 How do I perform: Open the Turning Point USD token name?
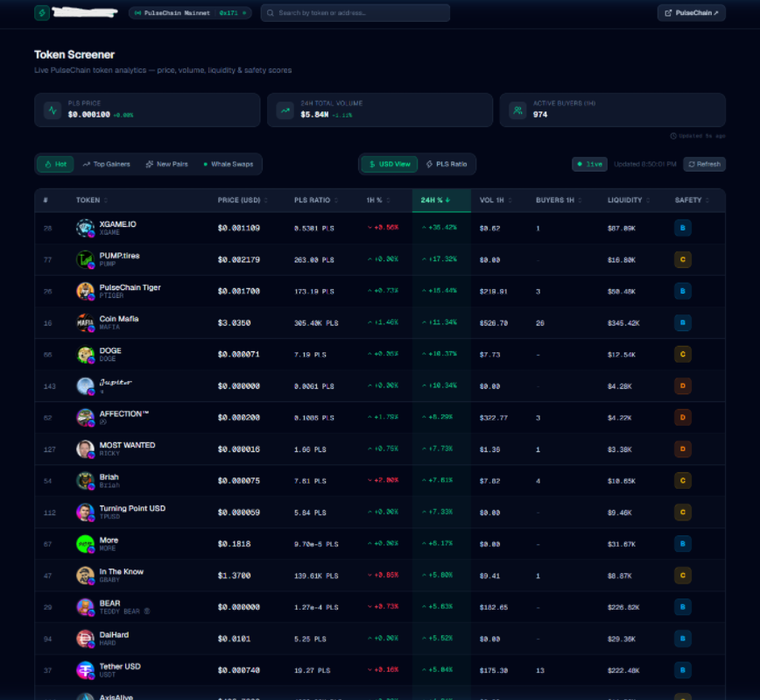click(x=132, y=508)
